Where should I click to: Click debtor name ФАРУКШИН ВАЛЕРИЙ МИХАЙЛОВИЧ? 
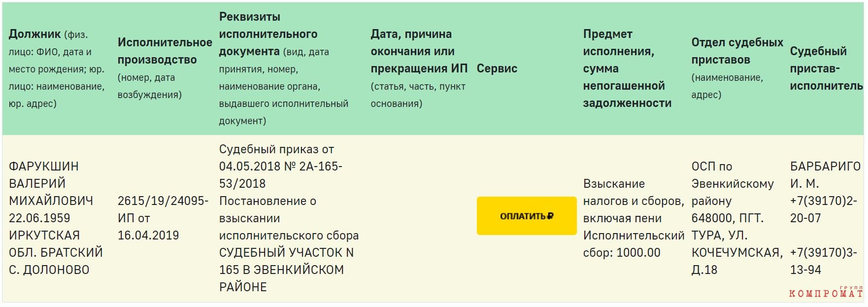click(51, 184)
